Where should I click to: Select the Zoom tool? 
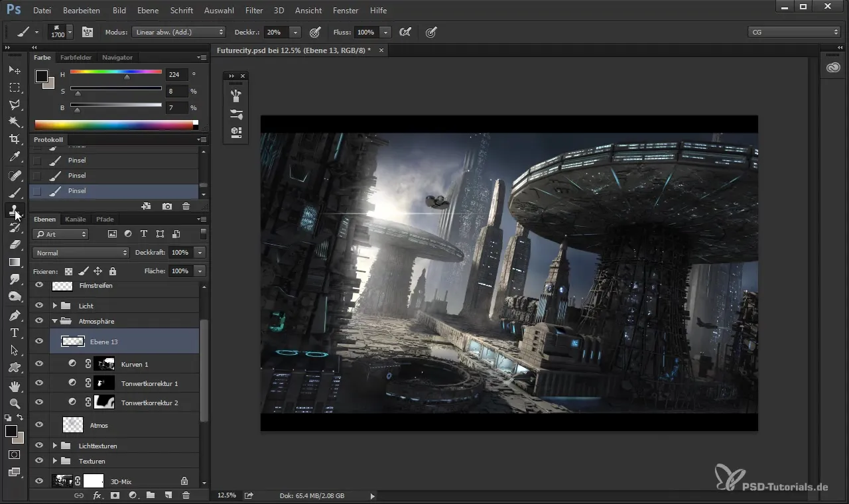pyautogui.click(x=15, y=403)
